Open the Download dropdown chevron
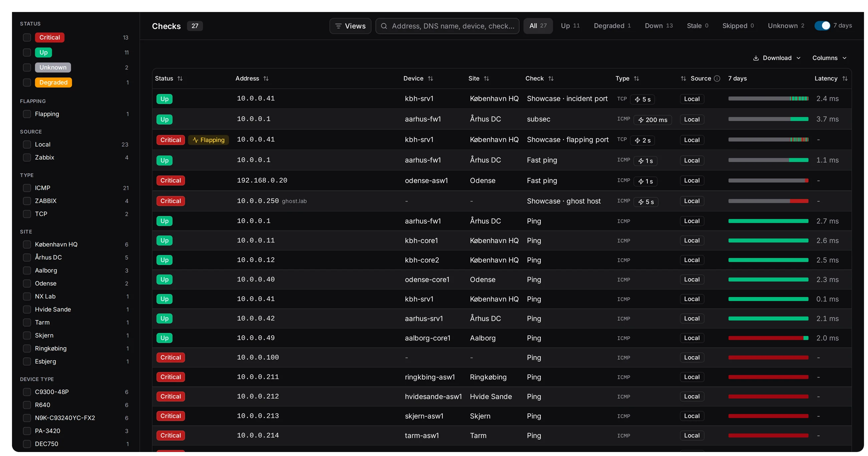Image resolution: width=868 pixels, height=456 pixels. (x=798, y=58)
